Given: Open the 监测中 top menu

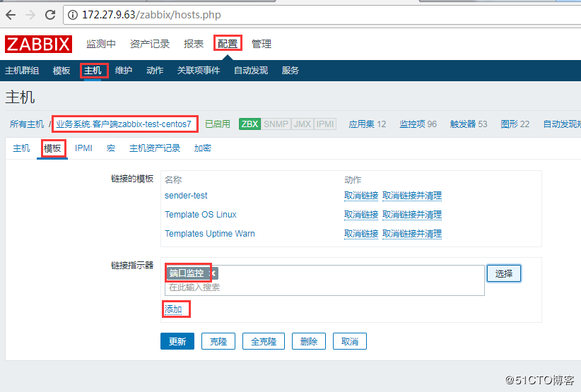Looking at the screenshot, I should (x=101, y=44).
